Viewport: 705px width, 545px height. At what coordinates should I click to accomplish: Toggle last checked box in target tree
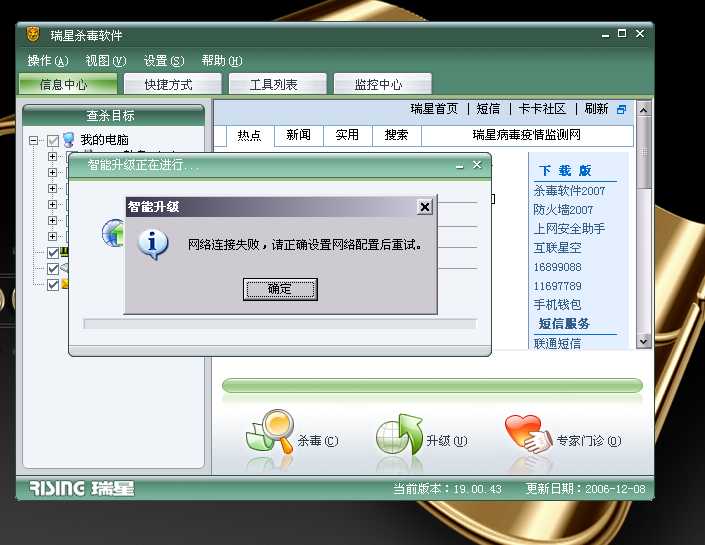(x=53, y=285)
